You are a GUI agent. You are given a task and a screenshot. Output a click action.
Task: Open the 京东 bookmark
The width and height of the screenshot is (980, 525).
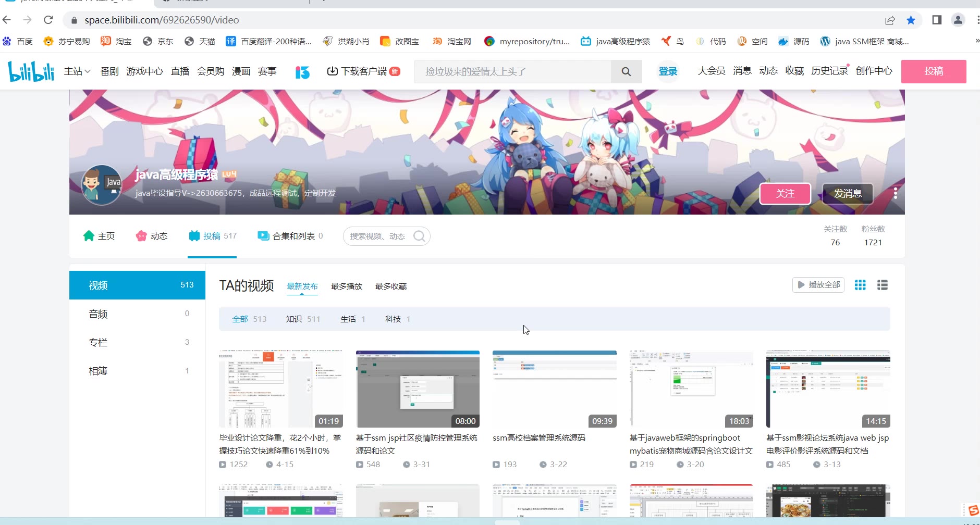click(157, 41)
